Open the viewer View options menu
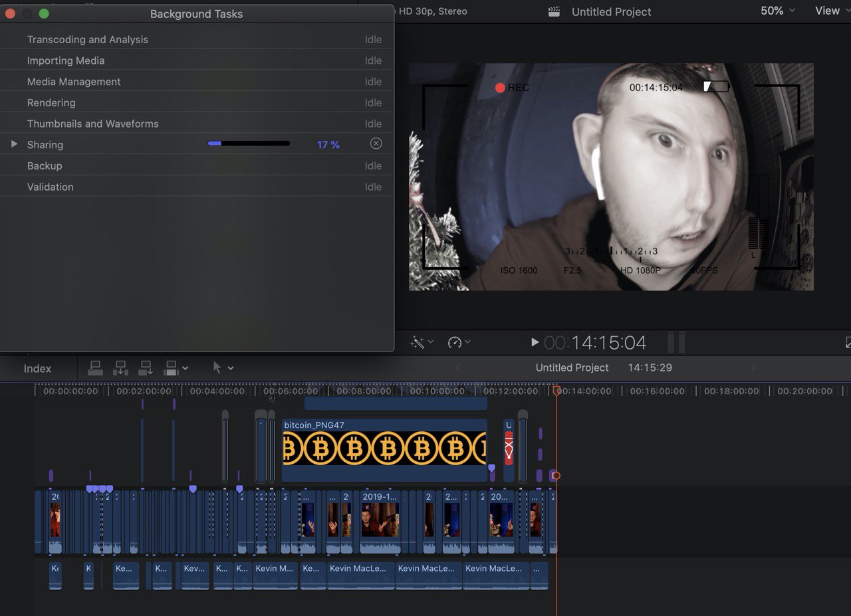This screenshot has height=616, width=851. 832,11
